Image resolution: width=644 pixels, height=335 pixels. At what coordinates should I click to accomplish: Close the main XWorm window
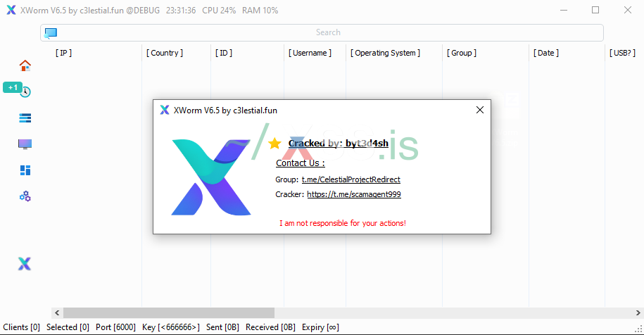pos(628,11)
